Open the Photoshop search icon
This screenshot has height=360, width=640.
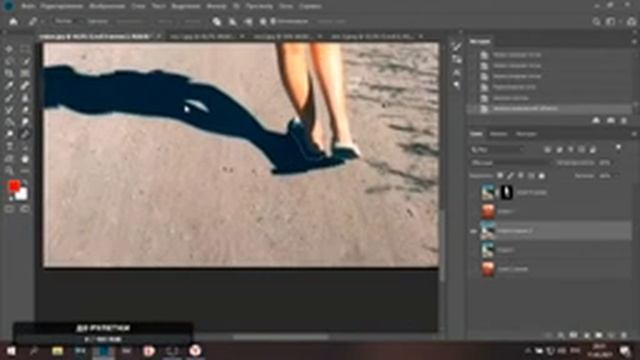tap(596, 22)
